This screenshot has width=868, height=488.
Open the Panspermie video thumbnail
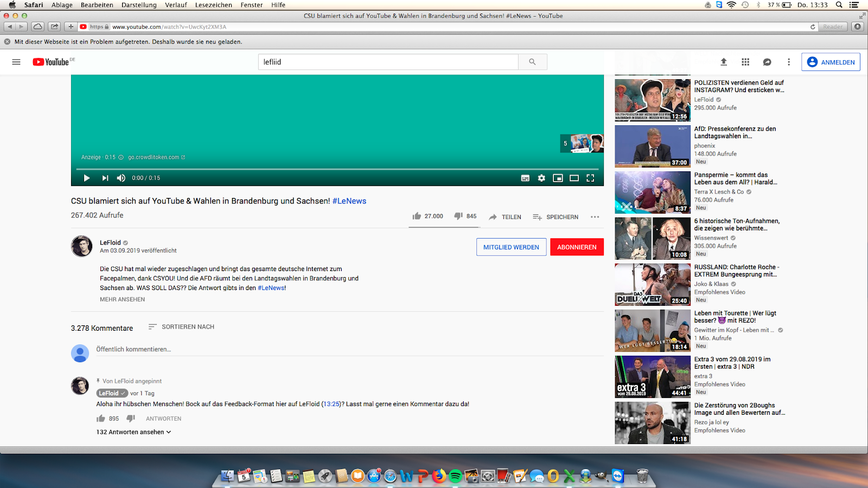pos(653,192)
